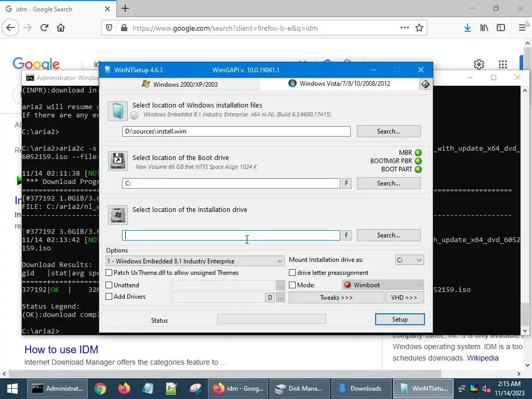Click the Windows installation files folder icon

point(118,111)
